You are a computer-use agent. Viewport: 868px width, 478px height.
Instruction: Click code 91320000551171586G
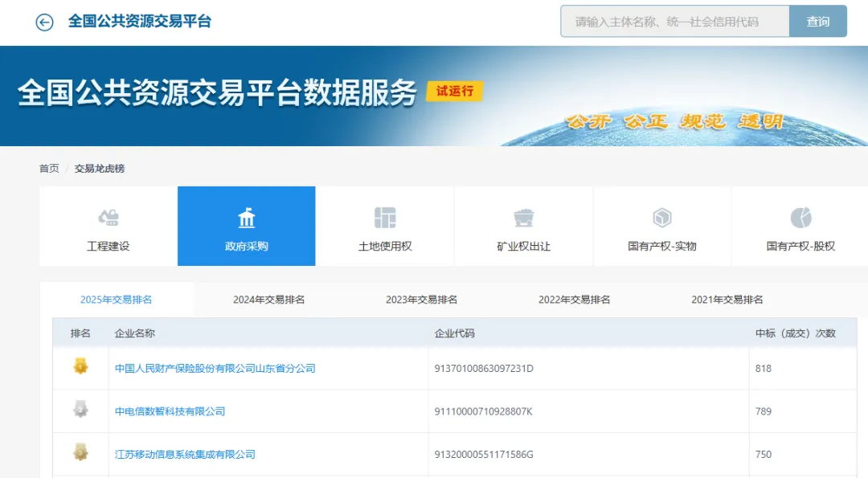pyautogui.click(x=484, y=454)
